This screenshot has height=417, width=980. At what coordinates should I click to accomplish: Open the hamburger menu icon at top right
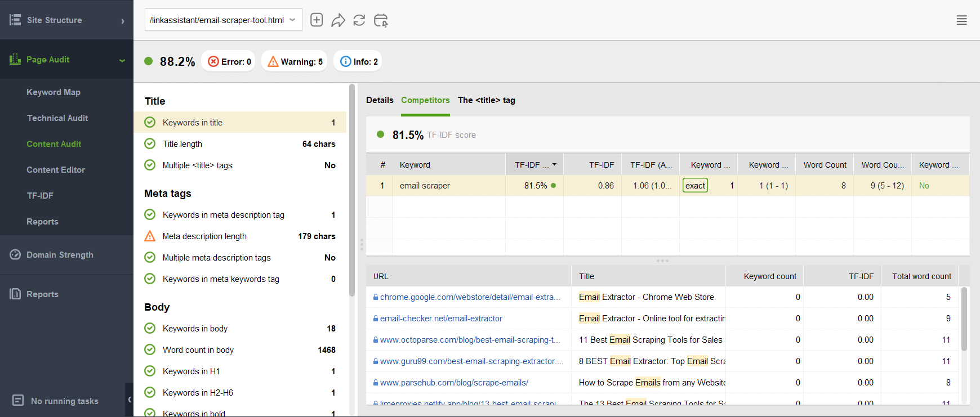click(x=962, y=20)
